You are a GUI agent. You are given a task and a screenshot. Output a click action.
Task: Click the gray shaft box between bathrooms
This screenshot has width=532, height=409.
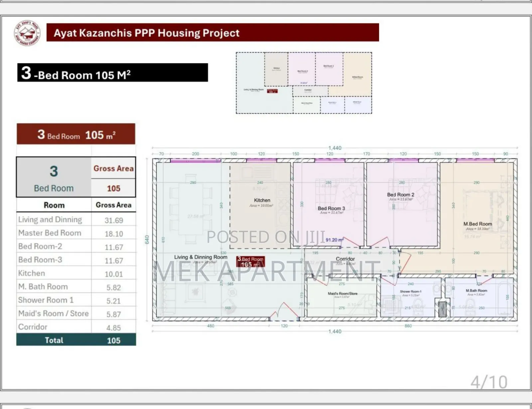442,309
